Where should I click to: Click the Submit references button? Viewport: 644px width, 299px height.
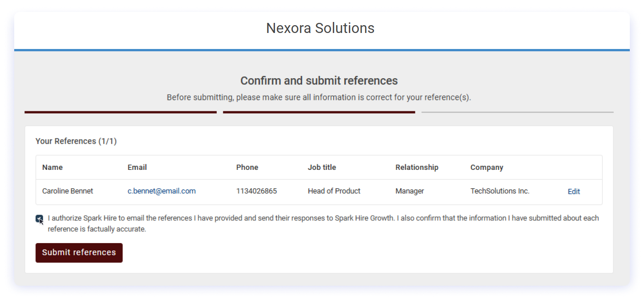point(78,252)
